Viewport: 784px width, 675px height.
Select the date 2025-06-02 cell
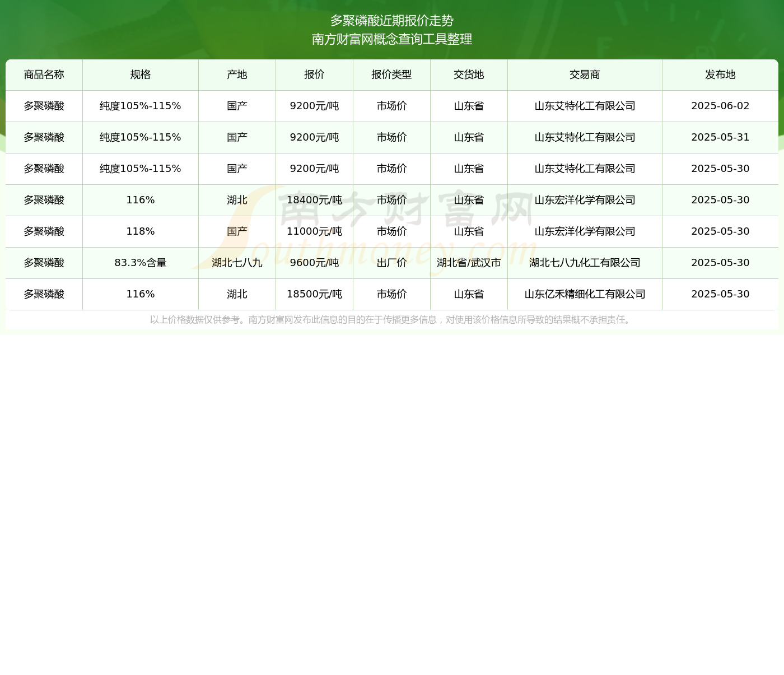720,106
